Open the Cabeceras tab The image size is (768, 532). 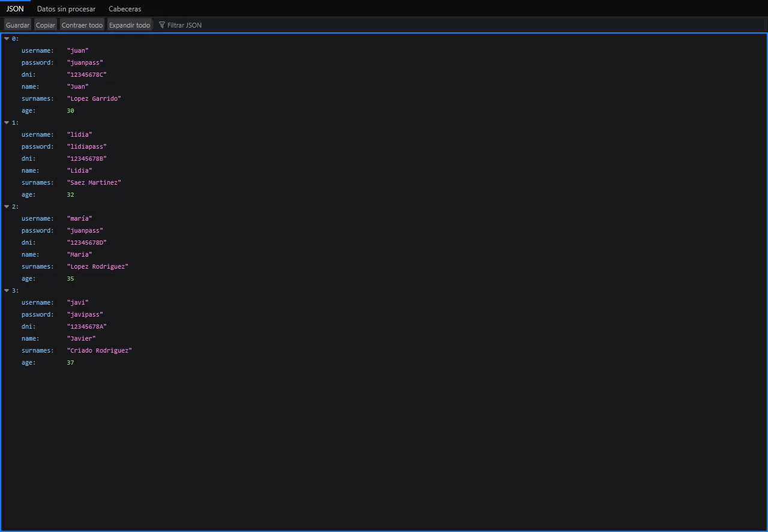click(x=124, y=8)
